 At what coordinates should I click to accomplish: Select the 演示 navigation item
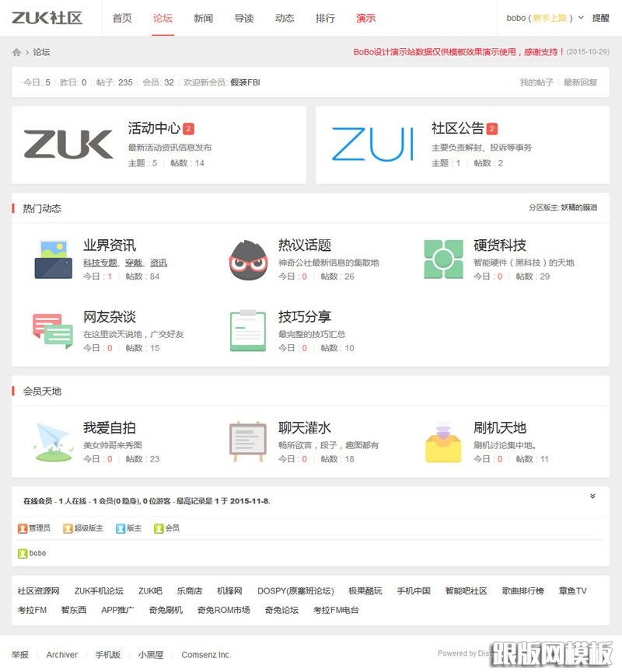(365, 18)
